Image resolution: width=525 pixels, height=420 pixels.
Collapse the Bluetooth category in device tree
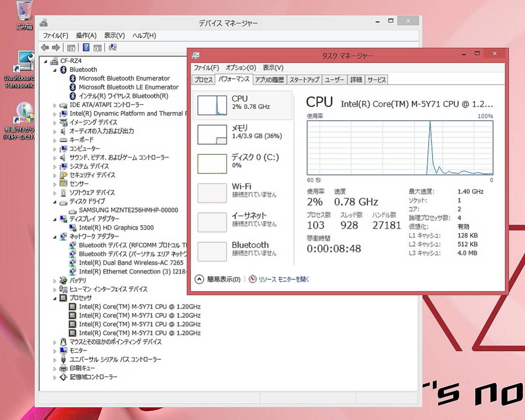(55, 70)
